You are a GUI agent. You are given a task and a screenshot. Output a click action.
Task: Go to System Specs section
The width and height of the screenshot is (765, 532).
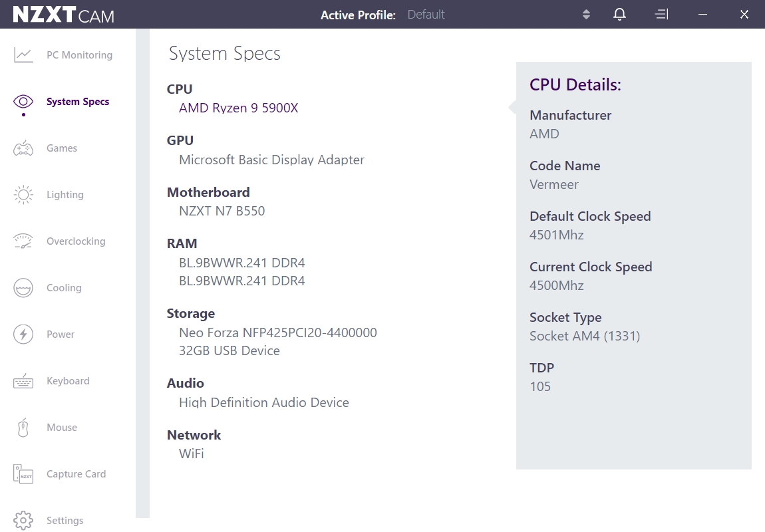[78, 102]
